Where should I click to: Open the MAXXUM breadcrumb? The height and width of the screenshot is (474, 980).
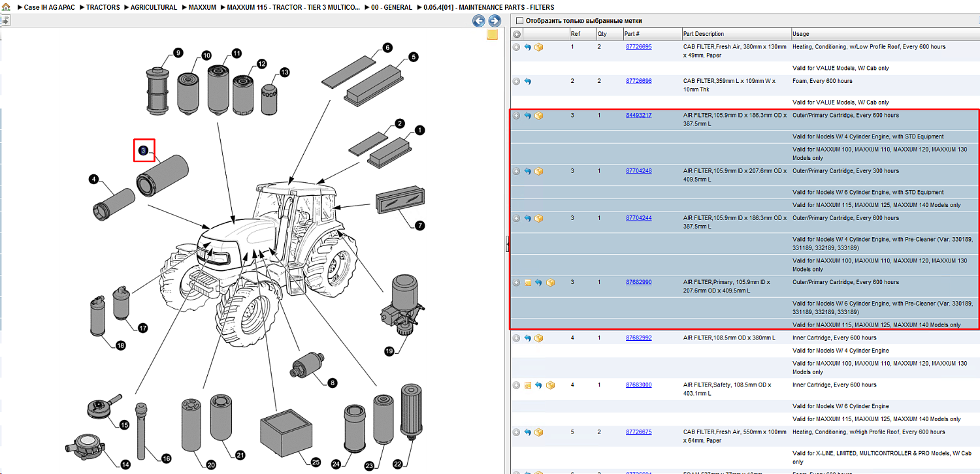[202, 7]
